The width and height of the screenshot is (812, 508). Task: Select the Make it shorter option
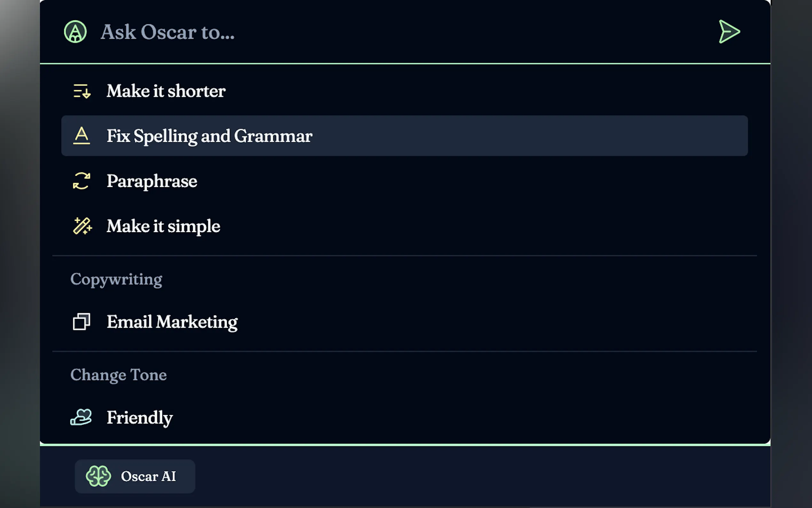(x=166, y=91)
